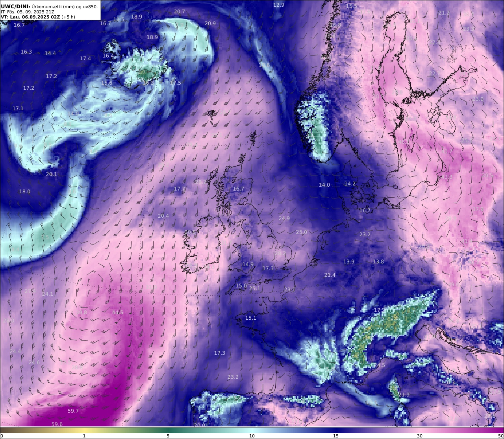Click the 20.7 value label
Viewport: 504px width, 439px height.
point(180,11)
